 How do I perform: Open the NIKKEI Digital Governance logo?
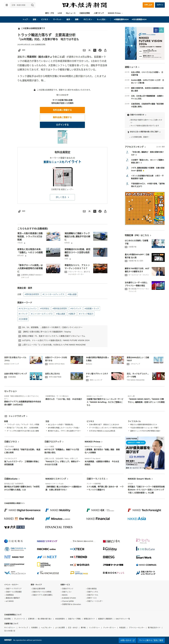22,510
